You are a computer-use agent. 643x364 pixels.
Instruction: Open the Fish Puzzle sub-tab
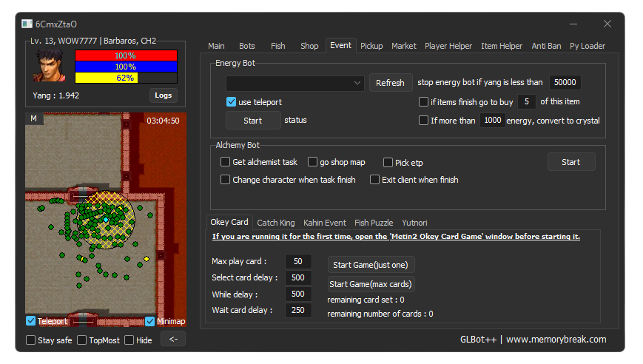coord(374,223)
